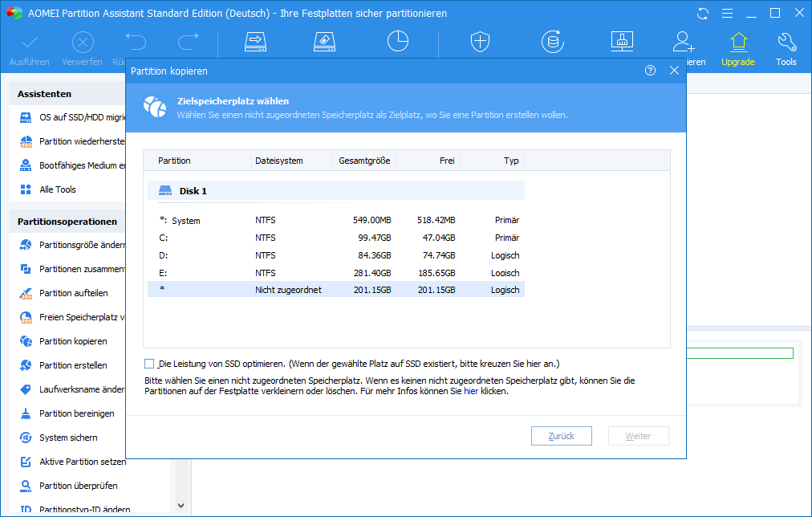
Task: Click the Verwerfen discard toolbar icon
Action: click(x=83, y=42)
